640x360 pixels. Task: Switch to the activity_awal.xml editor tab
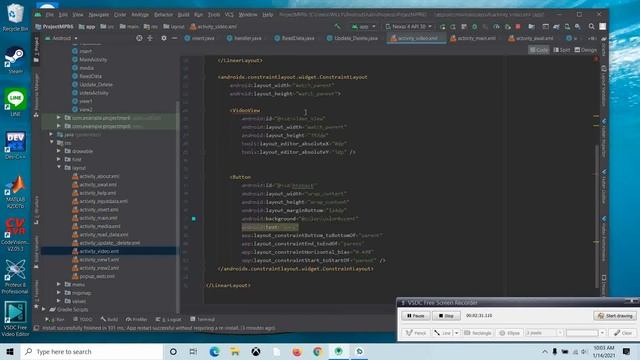tap(531, 38)
